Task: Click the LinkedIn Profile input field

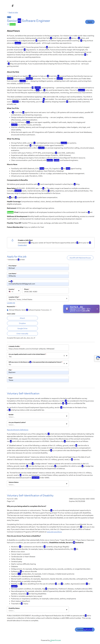Action: pyautogui.click(x=38, y=349)
